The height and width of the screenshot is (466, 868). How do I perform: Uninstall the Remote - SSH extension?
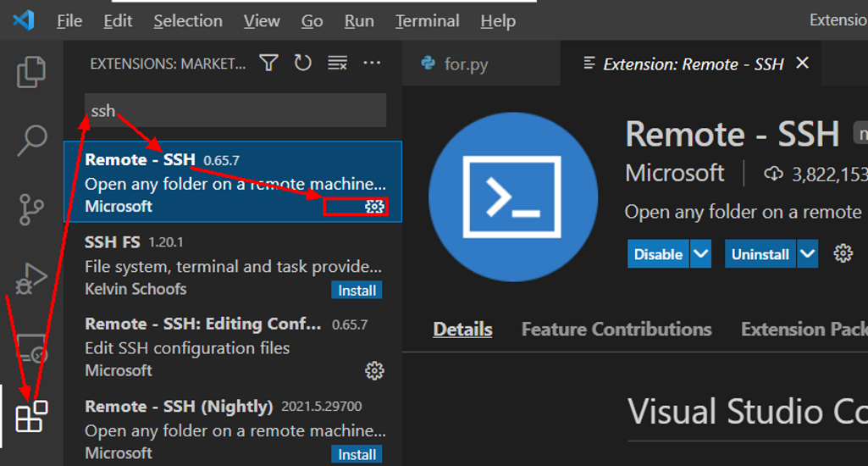(760, 253)
